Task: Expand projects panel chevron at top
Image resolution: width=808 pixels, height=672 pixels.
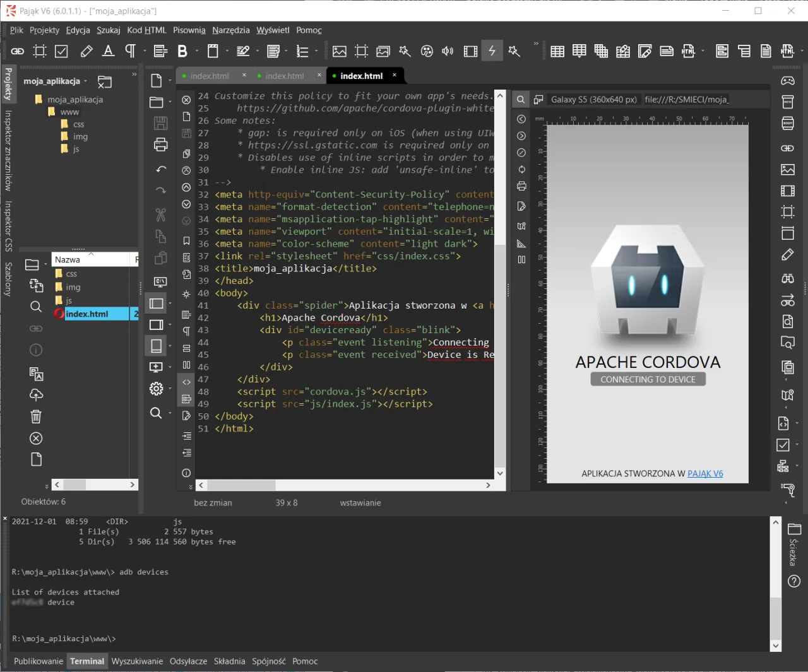Action: (x=134, y=74)
